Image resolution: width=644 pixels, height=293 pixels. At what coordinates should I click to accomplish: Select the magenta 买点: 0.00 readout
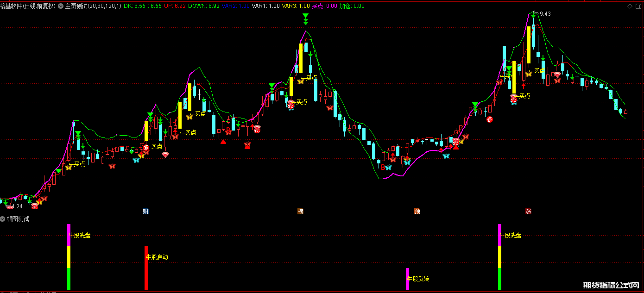click(x=325, y=6)
